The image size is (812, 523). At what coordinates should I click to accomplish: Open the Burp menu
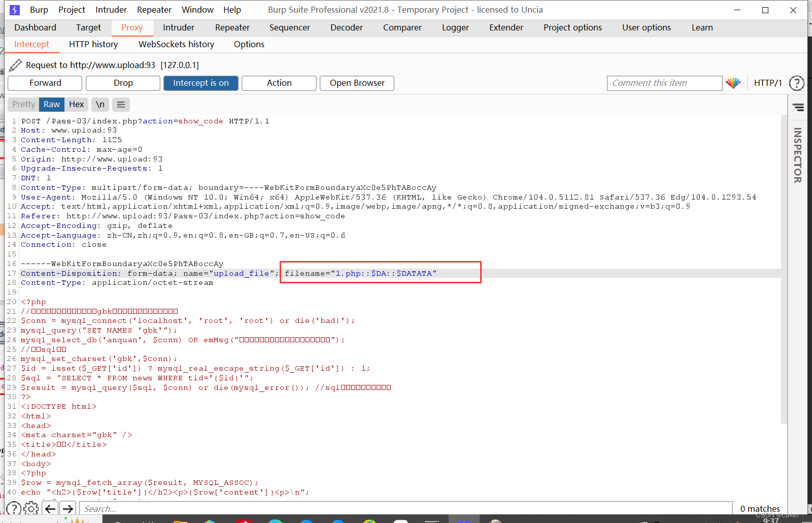[x=39, y=10]
